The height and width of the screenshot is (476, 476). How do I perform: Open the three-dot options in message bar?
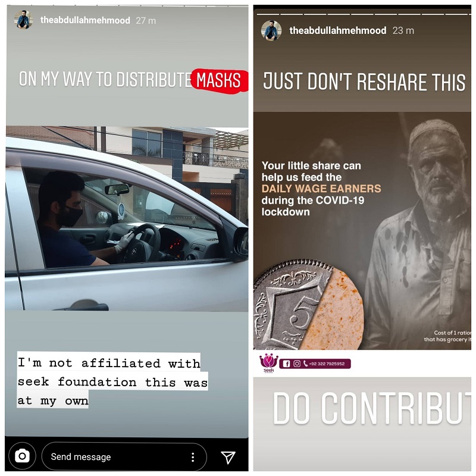click(193, 457)
